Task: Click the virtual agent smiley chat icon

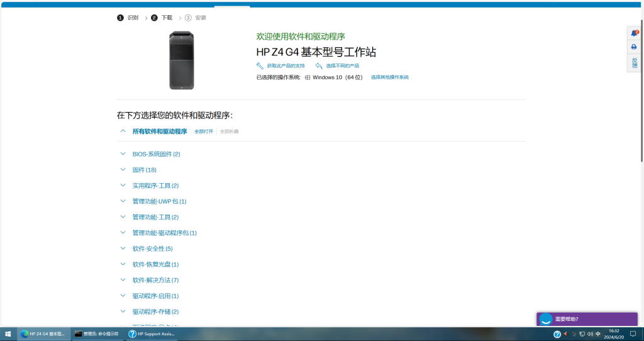Action: (x=546, y=320)
